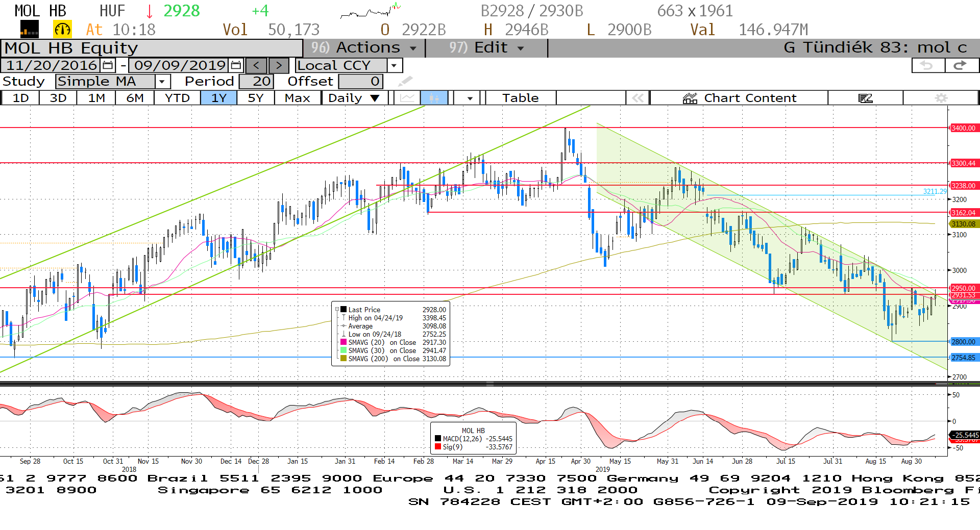Click the start date field 11/20/2016
This screenshot has width=980, height=530.
[x=51, y=65]
